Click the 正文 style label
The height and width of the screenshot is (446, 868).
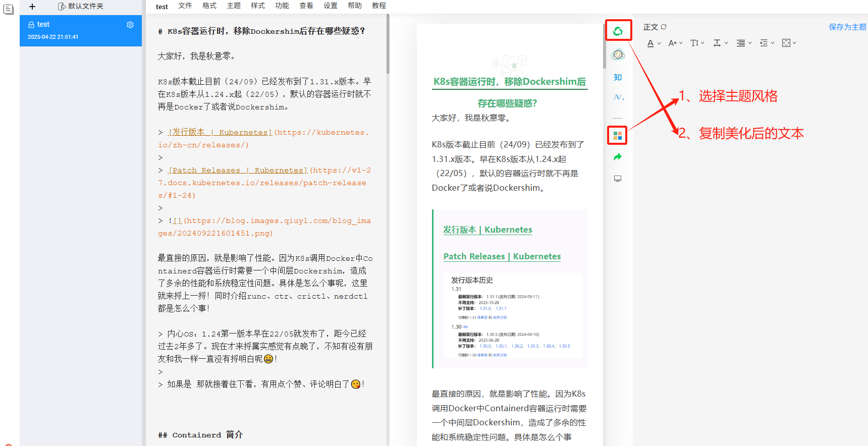click(650, 27)
